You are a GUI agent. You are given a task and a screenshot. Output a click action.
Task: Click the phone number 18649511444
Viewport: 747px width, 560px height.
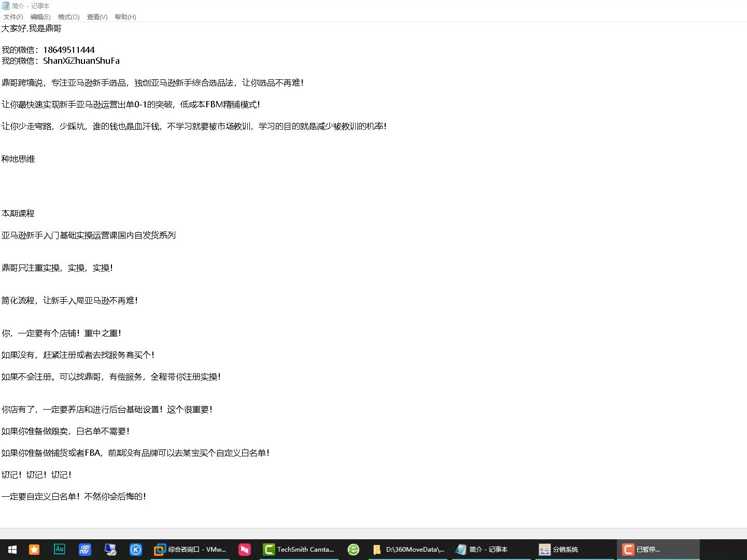[69, 50]
